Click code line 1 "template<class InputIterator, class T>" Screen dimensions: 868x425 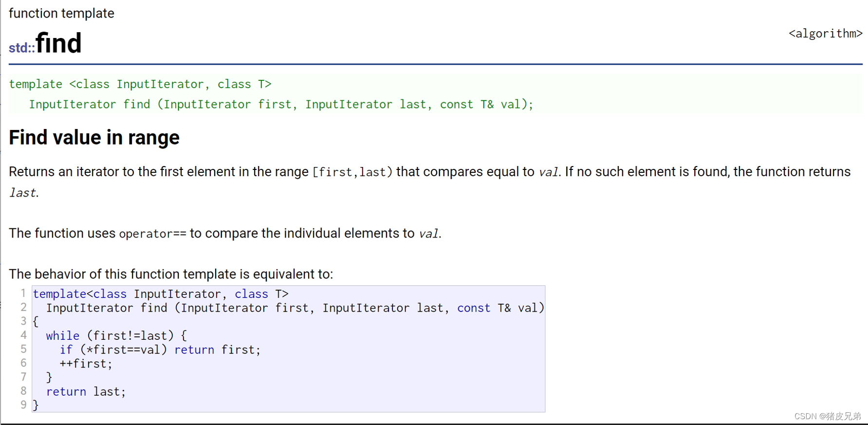tap(161, 294)
